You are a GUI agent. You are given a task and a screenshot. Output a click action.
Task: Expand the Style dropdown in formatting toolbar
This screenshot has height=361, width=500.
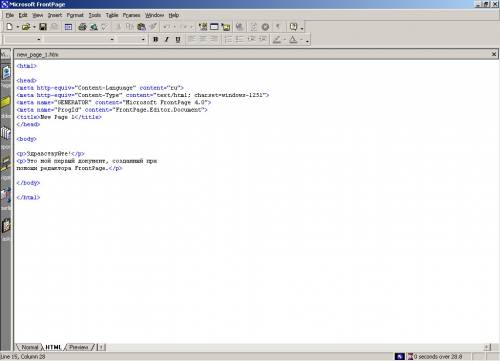39,39
